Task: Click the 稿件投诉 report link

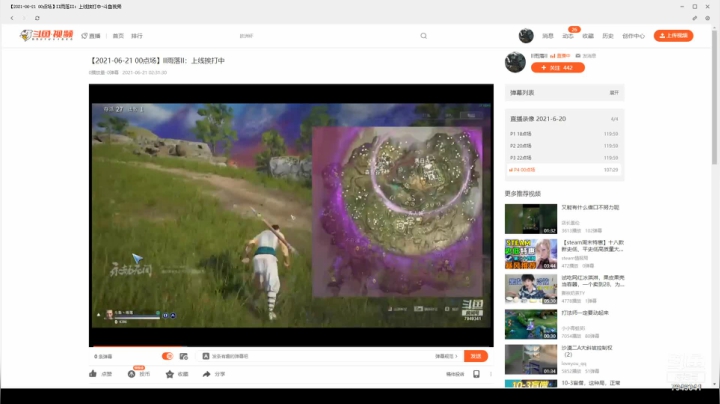Action: pos(455,374)
